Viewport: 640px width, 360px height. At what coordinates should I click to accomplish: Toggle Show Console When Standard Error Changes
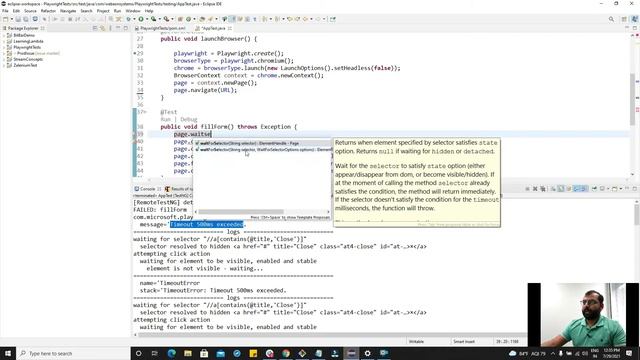[x=584, y=189]
